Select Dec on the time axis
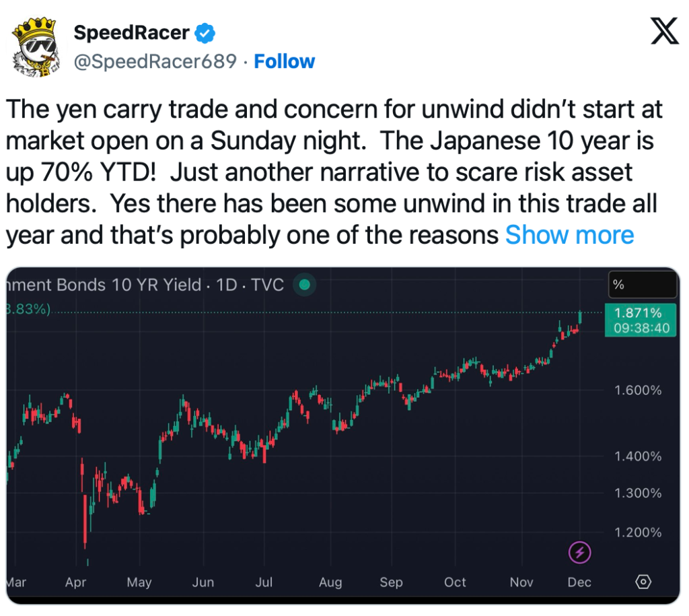 tap(579, 582)
